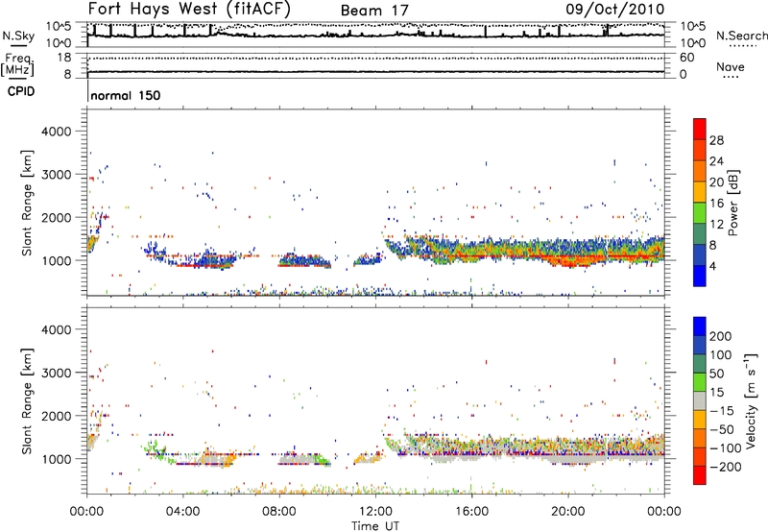
Task: Click the 20:00 time tick label
Action: point(567,512)
